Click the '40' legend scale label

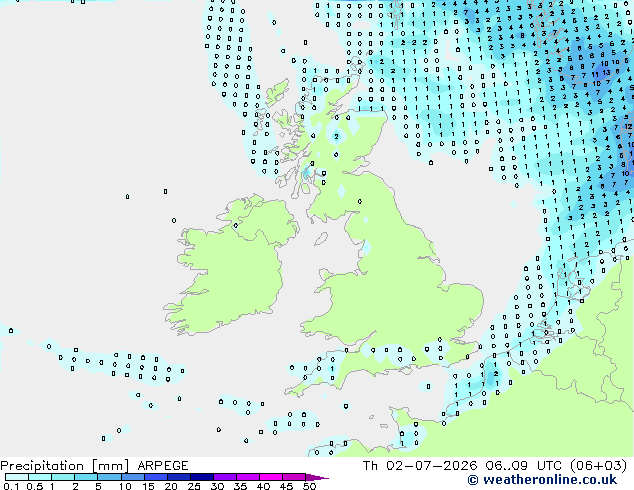coord(263,486)
